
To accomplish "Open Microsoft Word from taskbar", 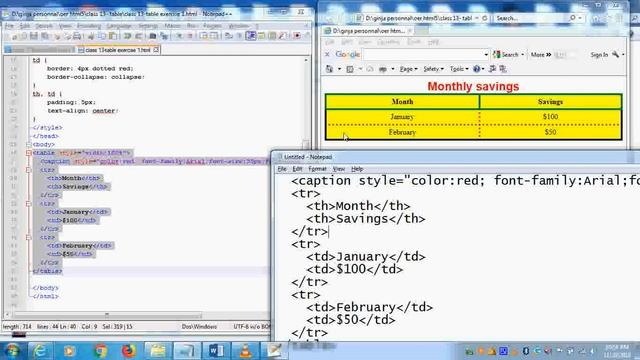I will (216, 351).
